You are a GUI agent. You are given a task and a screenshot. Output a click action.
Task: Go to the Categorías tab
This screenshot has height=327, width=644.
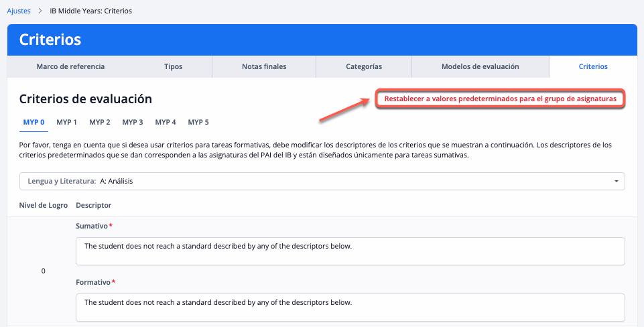coord(364,67)
